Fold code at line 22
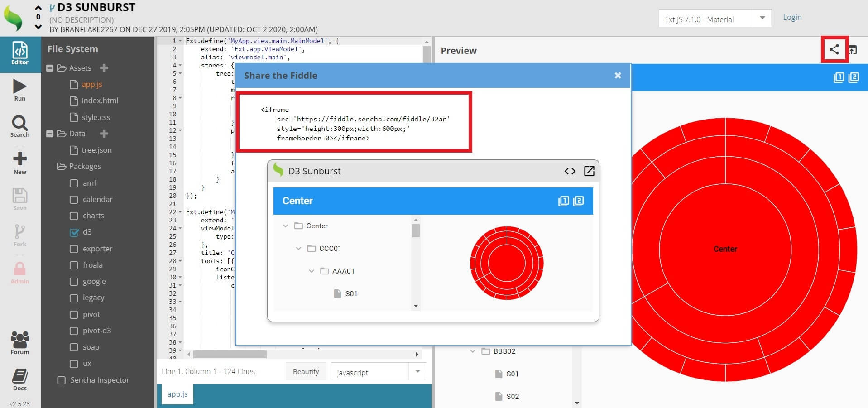Image resolution: width=868 pixels, height=408 pixels. coord(180,212)
